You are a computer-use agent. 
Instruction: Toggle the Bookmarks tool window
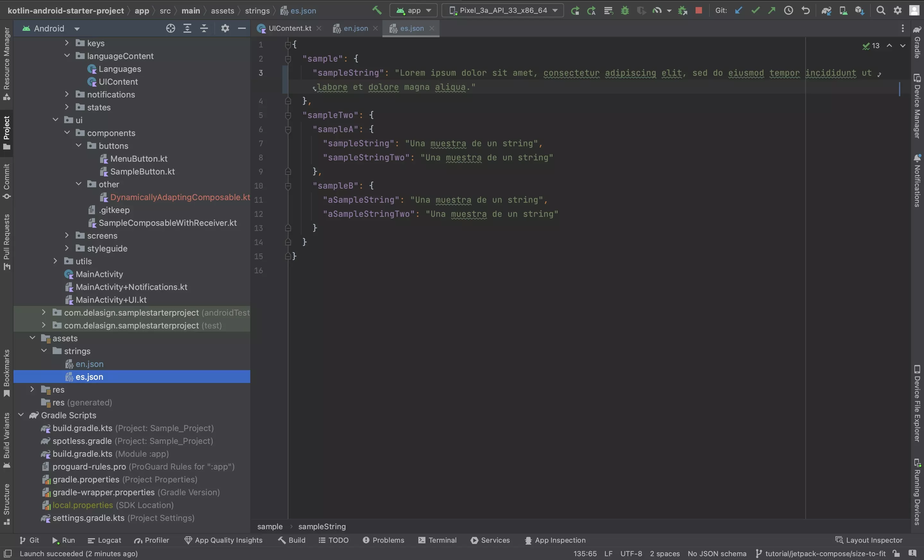point(6,373)
